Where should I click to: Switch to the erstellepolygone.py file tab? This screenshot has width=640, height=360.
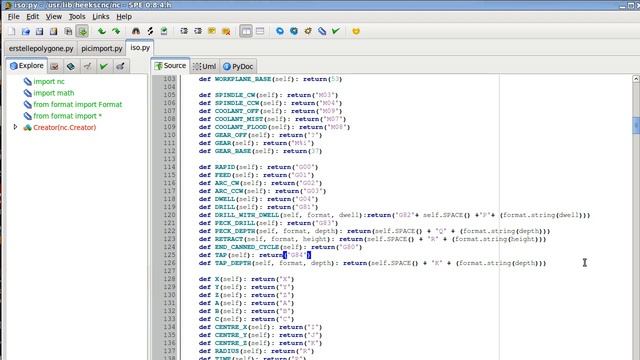pos(41,49)
